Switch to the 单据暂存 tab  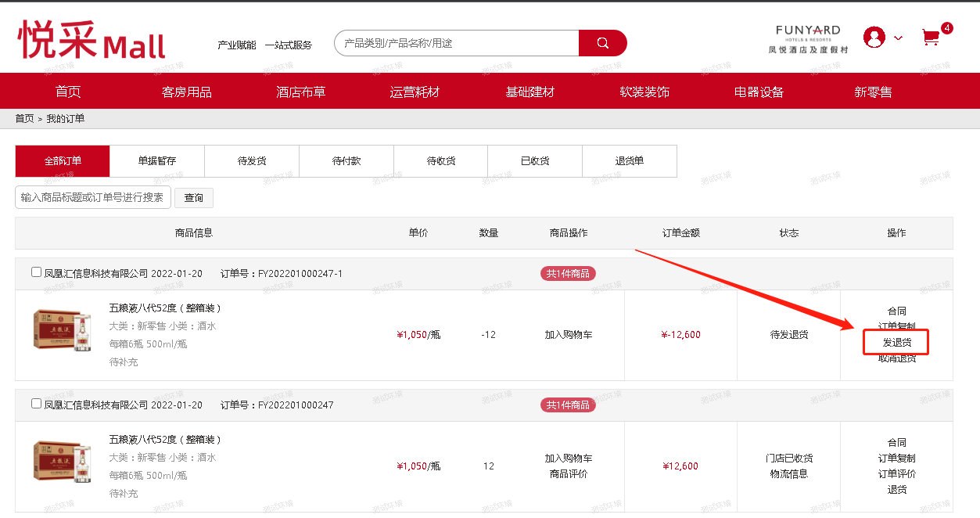point(157,161)
